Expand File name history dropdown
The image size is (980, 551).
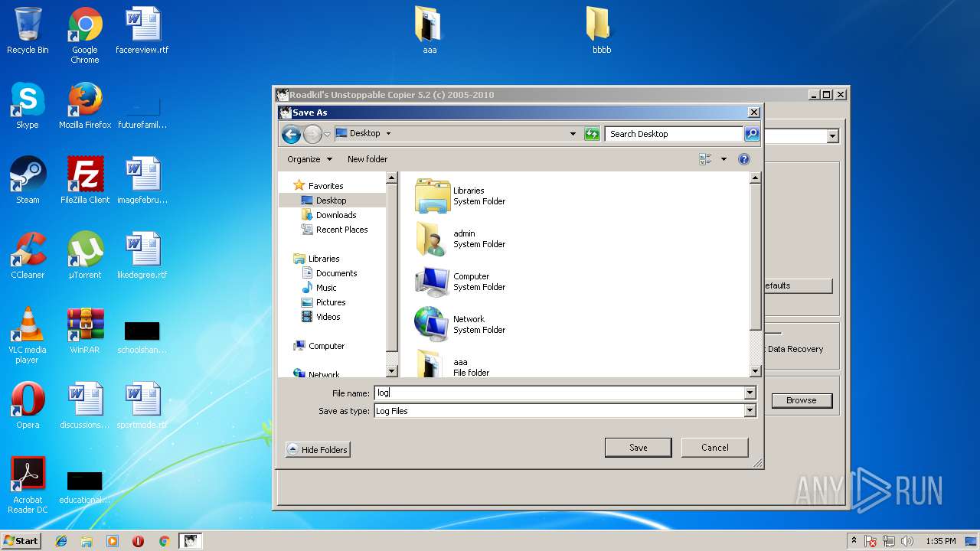point(750,393)
